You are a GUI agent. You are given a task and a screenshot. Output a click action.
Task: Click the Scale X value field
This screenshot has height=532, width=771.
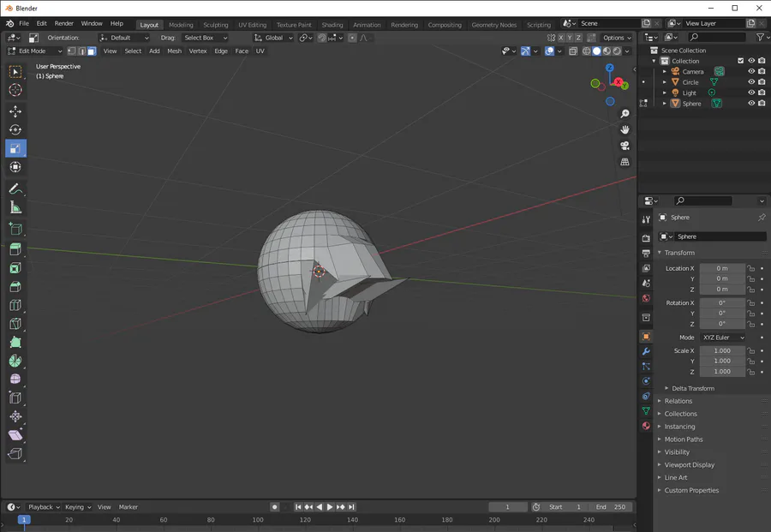click(x=722, y=350)
